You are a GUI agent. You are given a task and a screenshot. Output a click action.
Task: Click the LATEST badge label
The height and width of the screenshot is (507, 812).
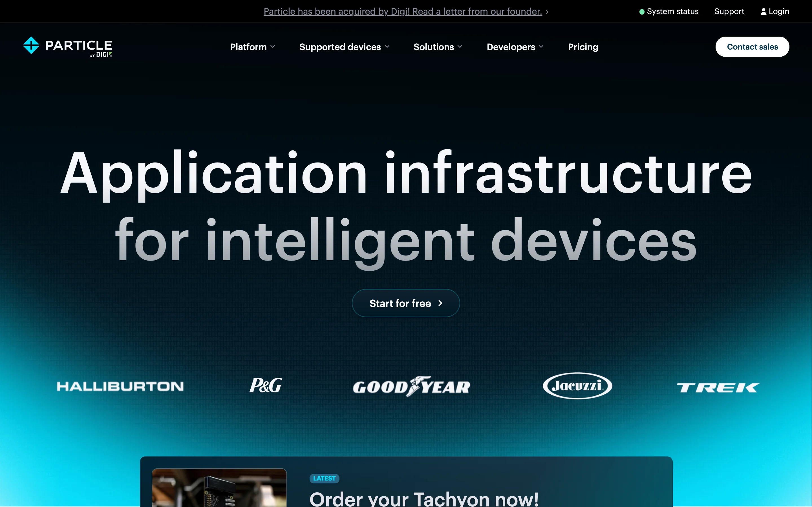point(324,479)
